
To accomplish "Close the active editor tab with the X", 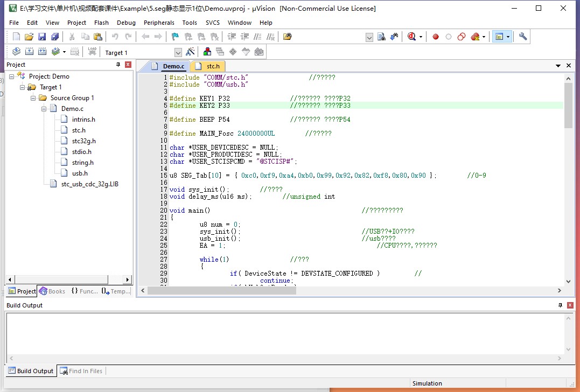I will point(569,66).
